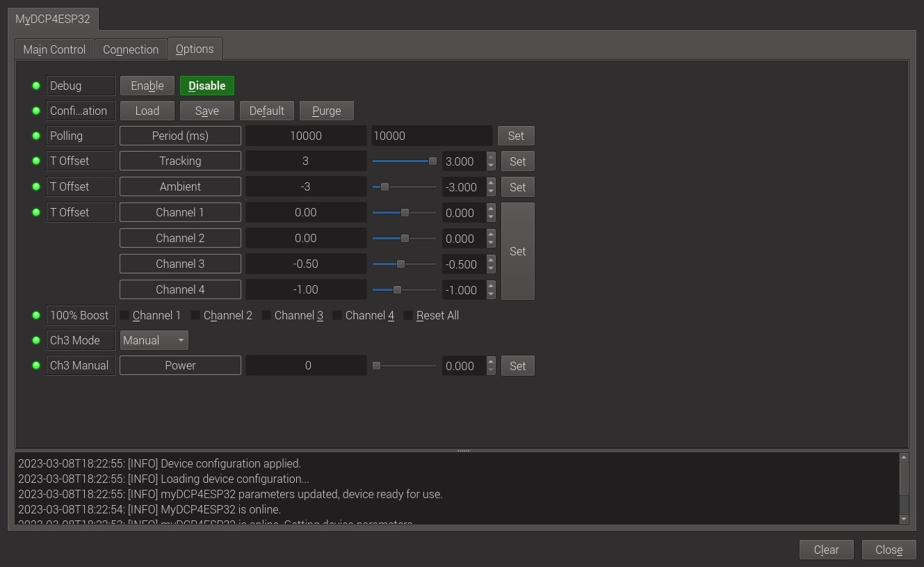Decrease Channel 2 offset with down arrow
Viewport: 924px width, 567px height.
click(491, 243)
